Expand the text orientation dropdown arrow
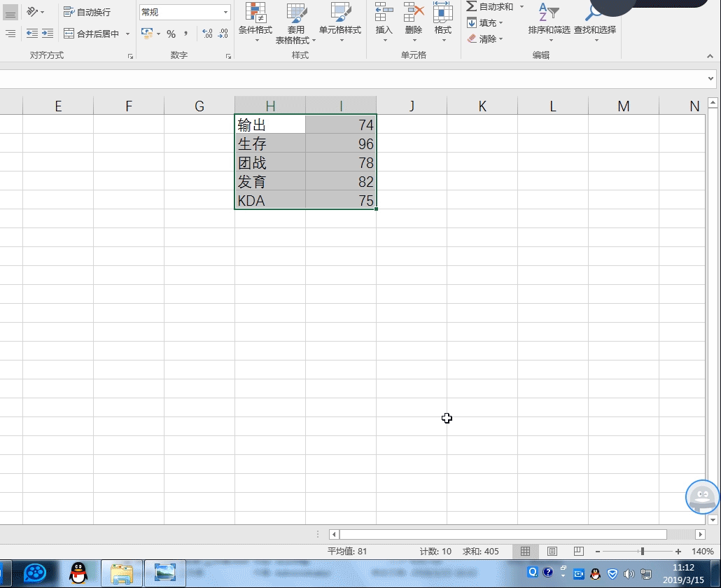Screen dimensions: 721x588 pos(42,12)
